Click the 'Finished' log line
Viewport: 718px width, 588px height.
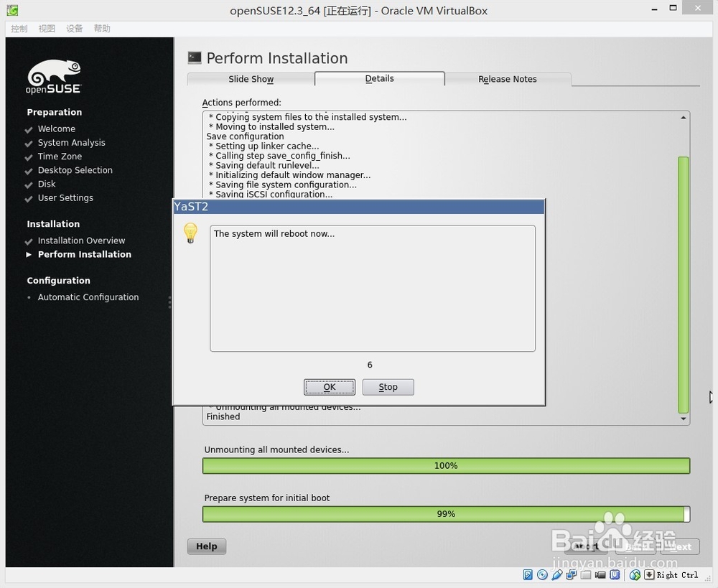tap(223, 416)
